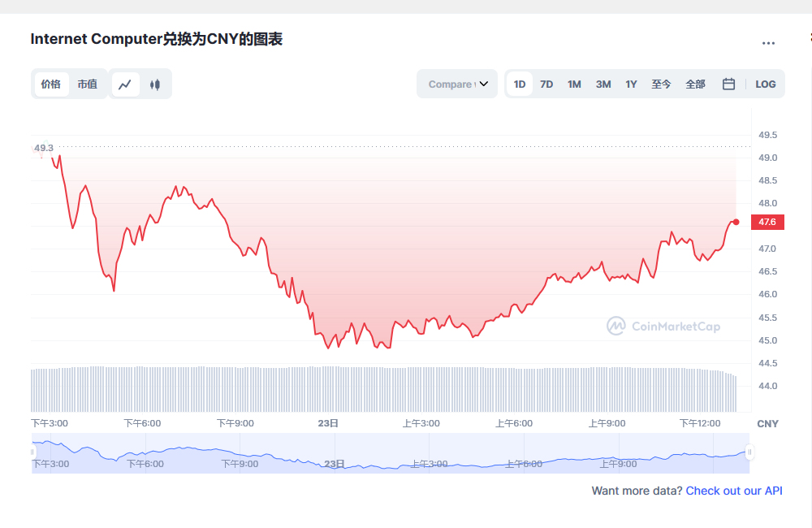Viewport: 812px width, 528px height.
Task: Choose the 7D time range
Action: tap(546, 84)
